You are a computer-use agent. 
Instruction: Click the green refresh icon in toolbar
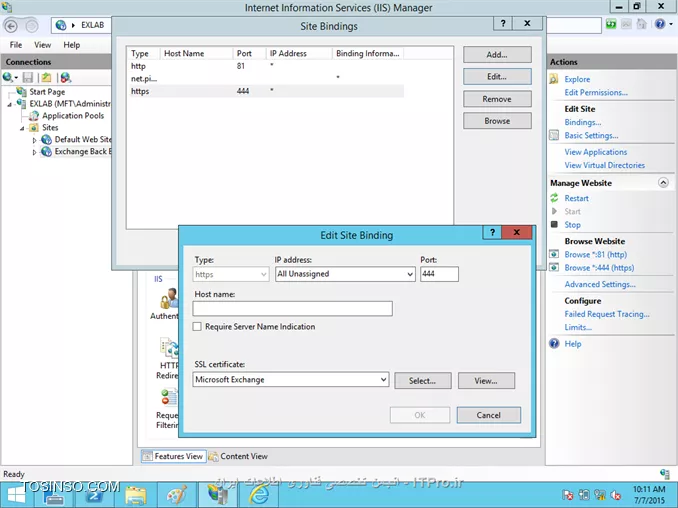click(x=611, y=24)
